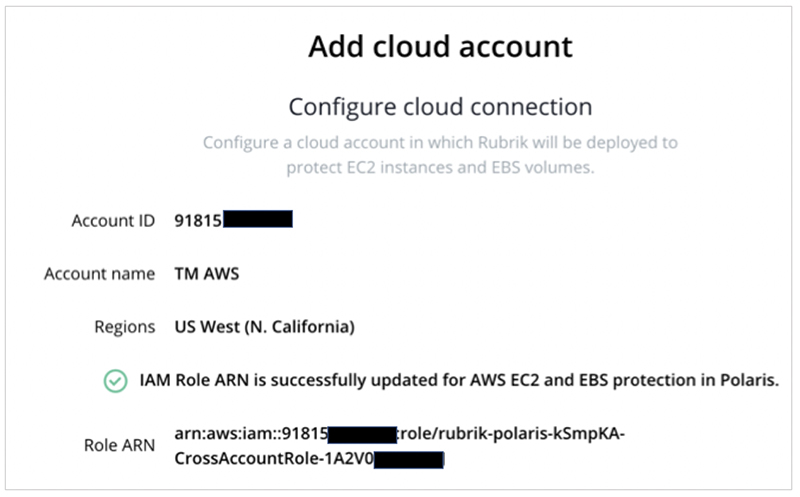This screenshot has height=497, width=800.
Task: Click the IAM Role ARN success message
Action: click(459, 380)
